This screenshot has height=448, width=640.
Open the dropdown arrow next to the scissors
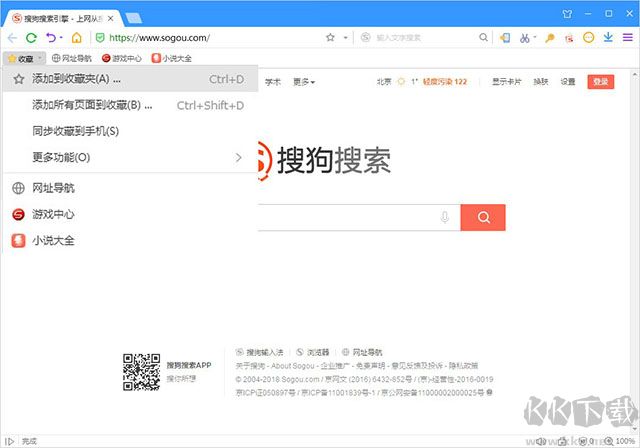click(x=535, y=37)
